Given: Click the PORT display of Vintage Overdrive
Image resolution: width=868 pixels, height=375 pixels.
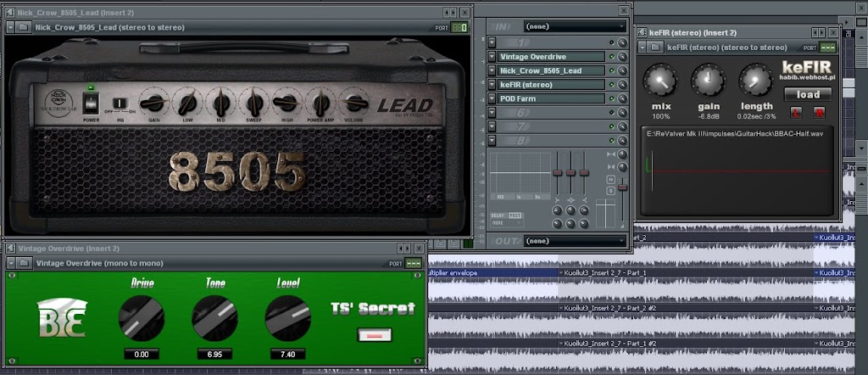Looking at the screenshot, I should pyautogui.click(x=414, y=264).
